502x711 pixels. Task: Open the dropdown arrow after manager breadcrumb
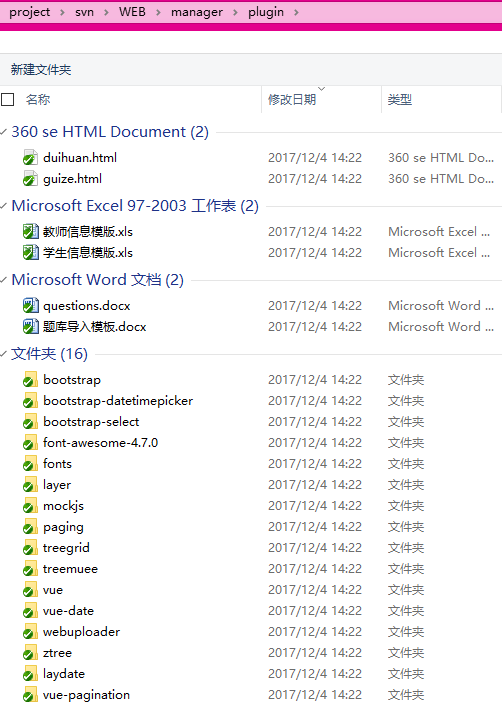tap(235, 12)
